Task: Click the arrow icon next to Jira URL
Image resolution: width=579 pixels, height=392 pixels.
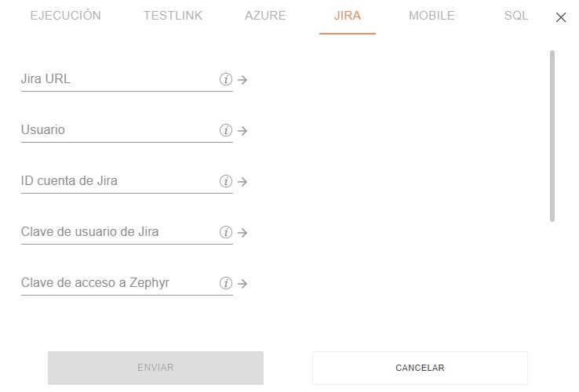Action: click(x=242, y=80)
